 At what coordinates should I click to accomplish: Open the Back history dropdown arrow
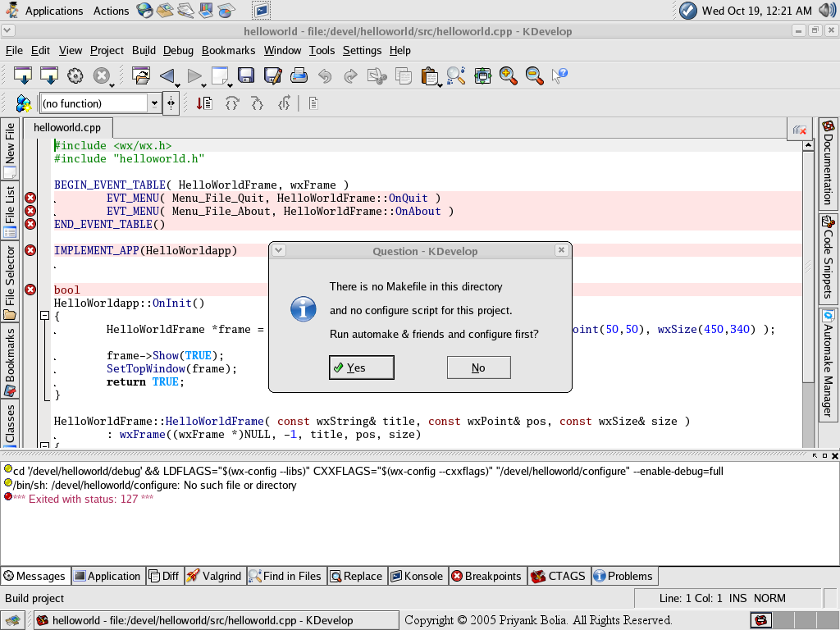click(x=177, y=85)
